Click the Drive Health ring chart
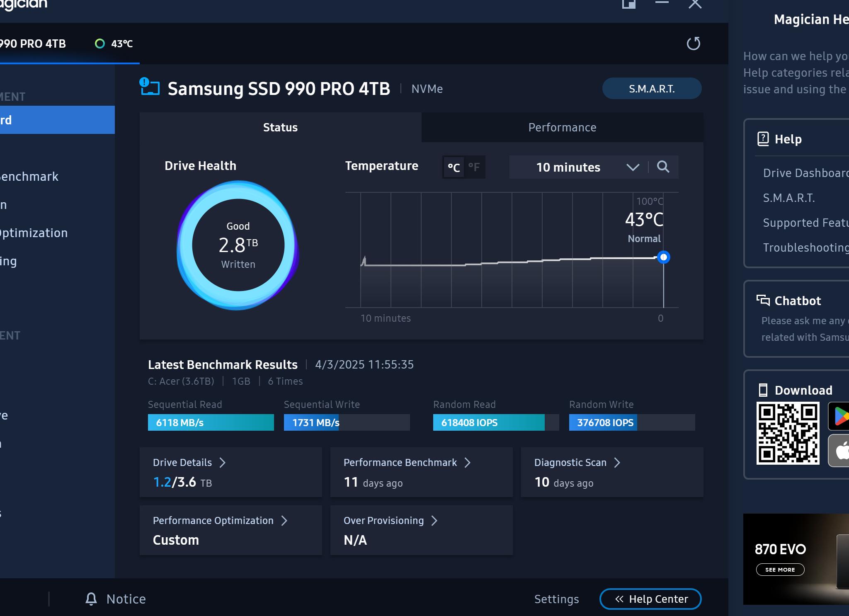The height and width of the screenshot is (616, 849). (x=238, y=245)
